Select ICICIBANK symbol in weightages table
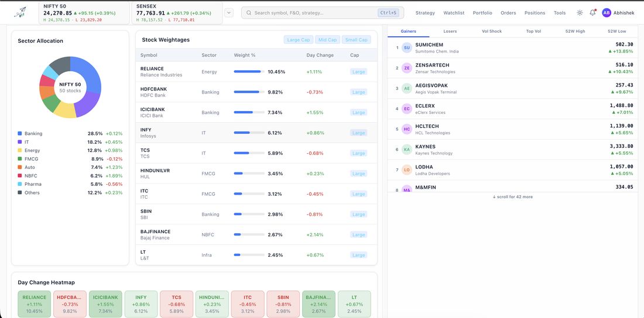This screenshot has height=318, width=644. (x=152, y=109)
